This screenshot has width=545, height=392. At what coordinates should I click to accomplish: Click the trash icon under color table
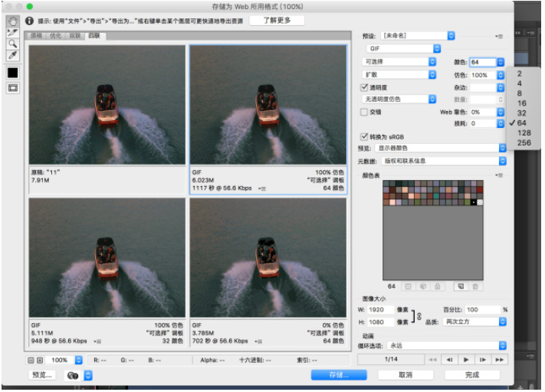tap(475, 286)
